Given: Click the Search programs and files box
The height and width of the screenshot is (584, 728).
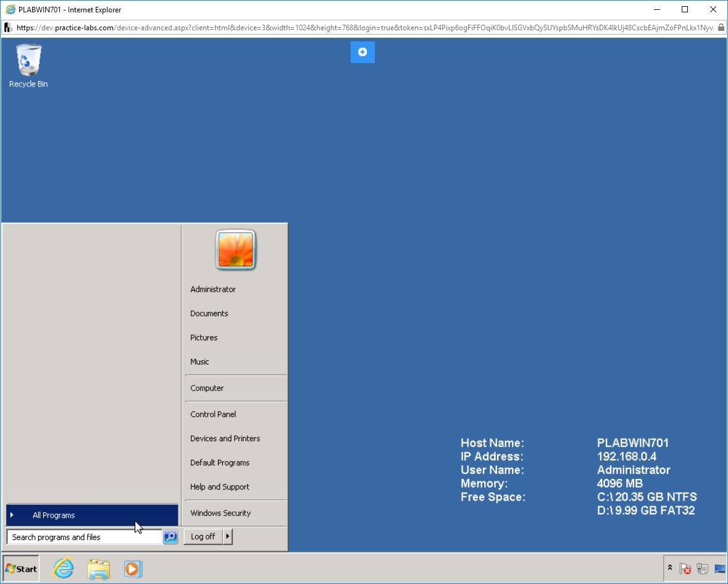Looking at the screenshot, I should [x=84, y=537].
